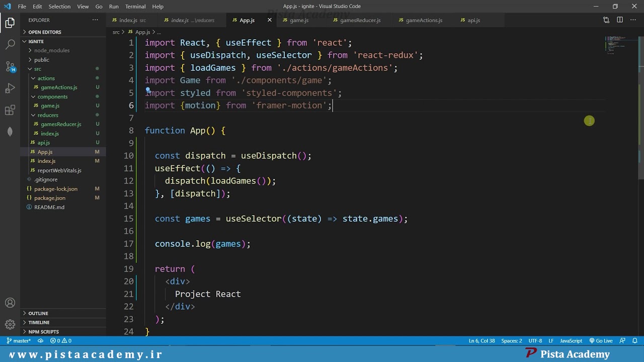Viewport: 644px width, 362px height.
Task: Expand the public folder
Action: (42, 60)
